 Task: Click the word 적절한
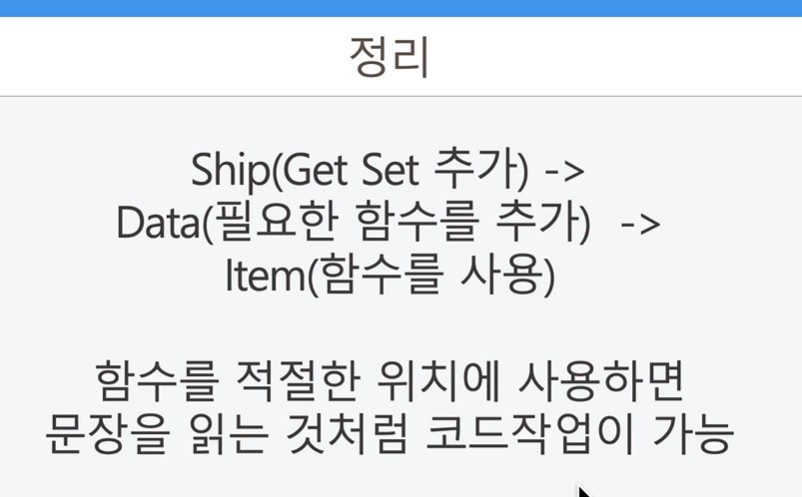coord(297,381)
